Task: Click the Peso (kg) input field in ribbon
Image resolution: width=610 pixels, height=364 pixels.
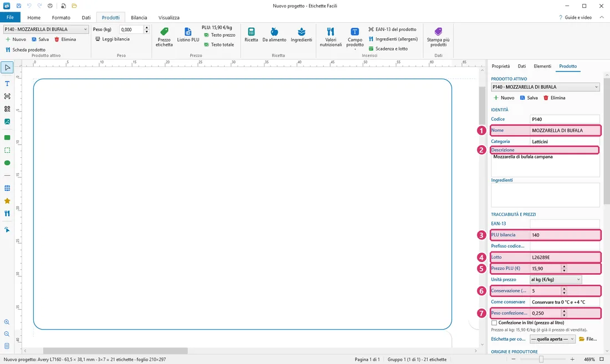Action: [x=131, y=29]
